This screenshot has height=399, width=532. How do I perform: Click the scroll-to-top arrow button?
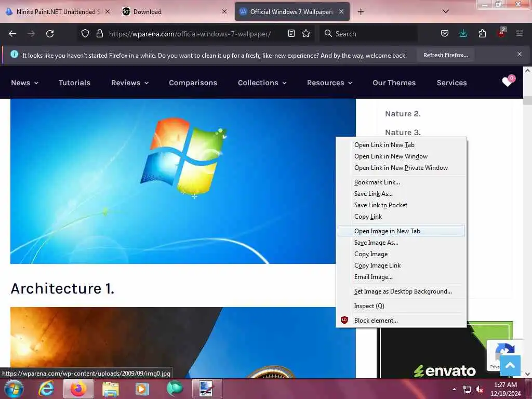(510, 365)
